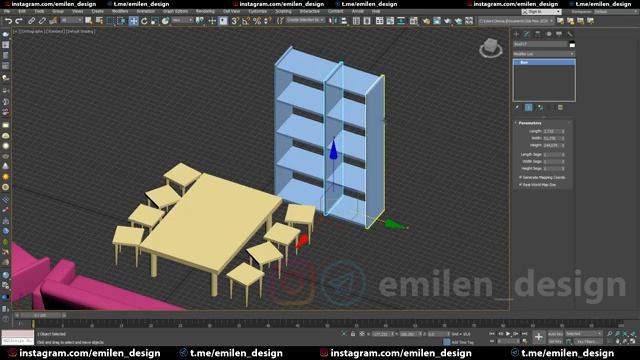
Task: Open the Selection Filter dropdown
Action: tap(71, 20)
